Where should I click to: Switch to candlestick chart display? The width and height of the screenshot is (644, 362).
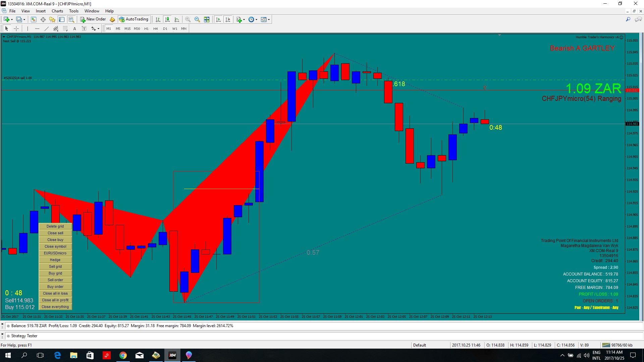pos(167,19)
